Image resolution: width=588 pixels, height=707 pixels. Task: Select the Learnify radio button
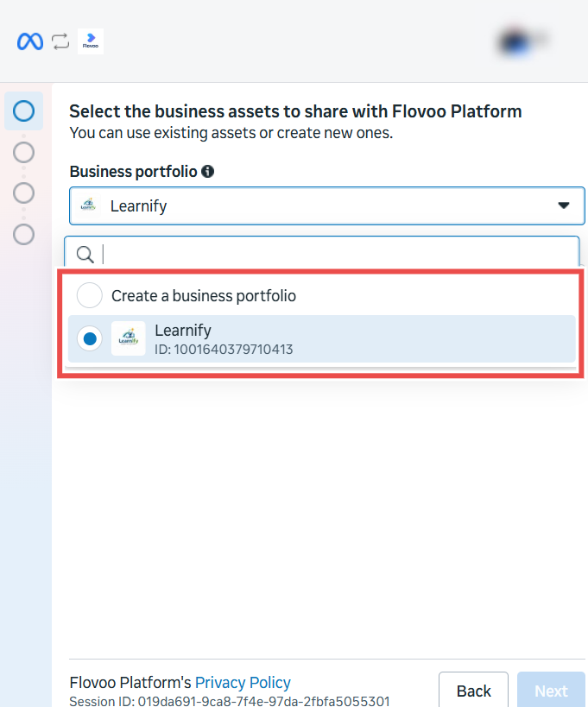(x=89, y=338)
